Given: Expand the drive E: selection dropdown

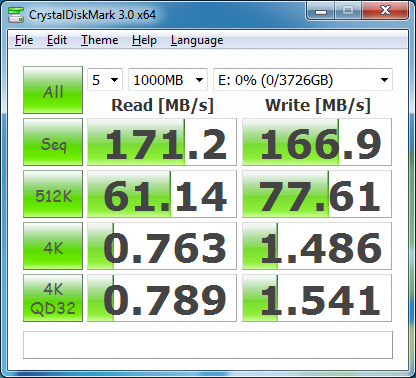Looking at the screenshot, I should [303, 80].
